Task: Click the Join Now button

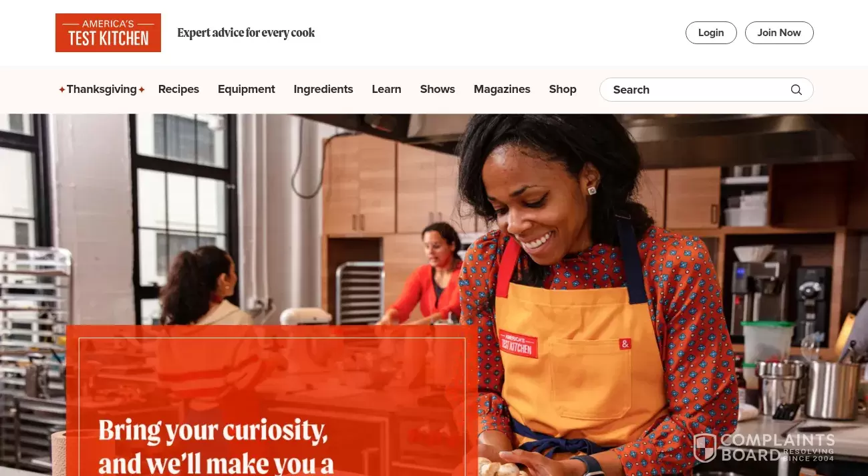Action: [x=779, y=33]
